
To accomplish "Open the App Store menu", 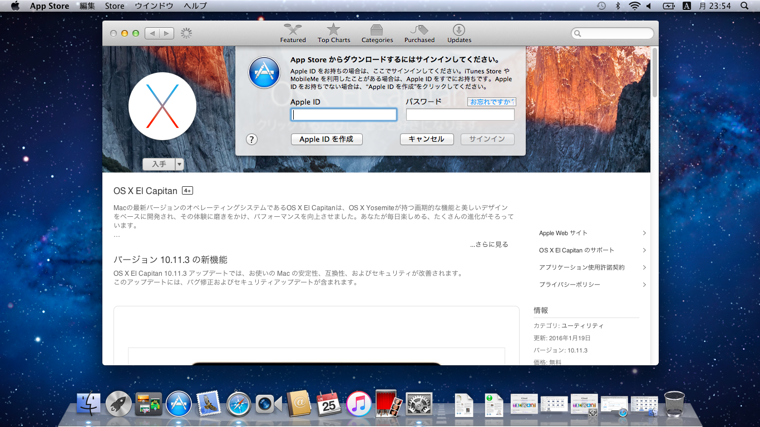I will click(x=49, y=6).
